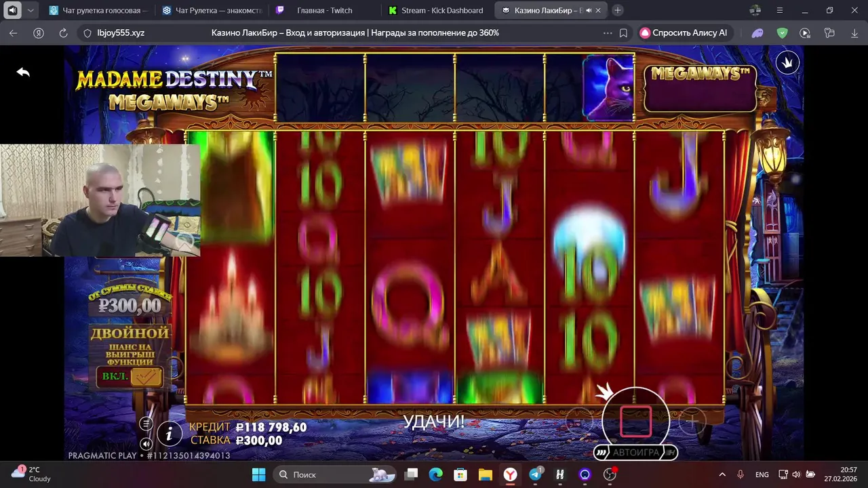The height and width of the screenshot is (488, 868).
Task: Open the clock showing 20:57
Action: tap(840, 474)
